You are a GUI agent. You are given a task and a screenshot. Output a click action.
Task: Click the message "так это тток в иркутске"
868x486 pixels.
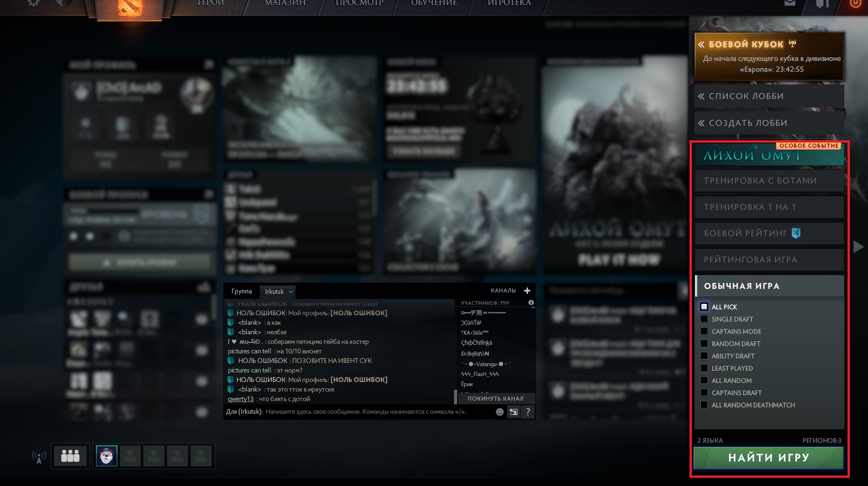click(x=301, y=389)
